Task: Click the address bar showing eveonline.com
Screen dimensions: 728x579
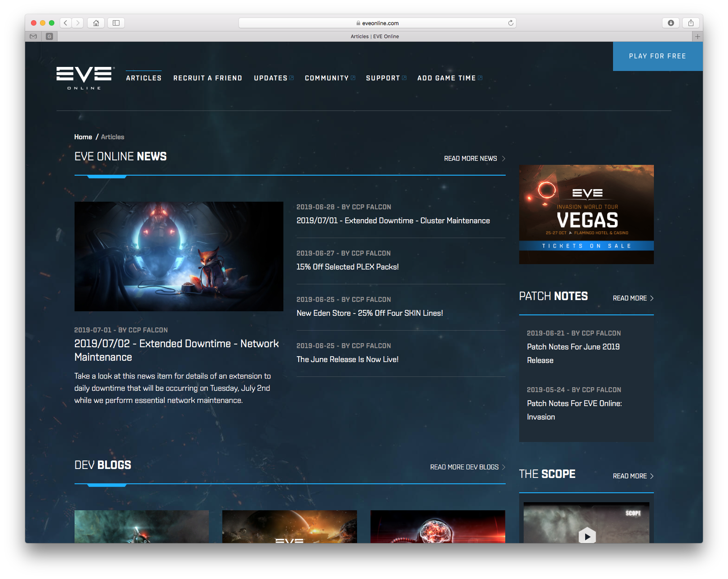Action: (x=377, y=23)
